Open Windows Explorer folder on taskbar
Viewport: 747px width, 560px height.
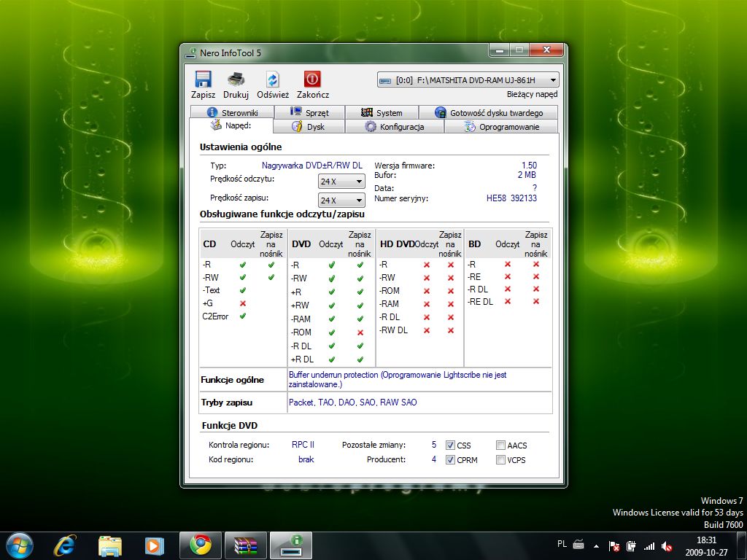pos(110,545)
